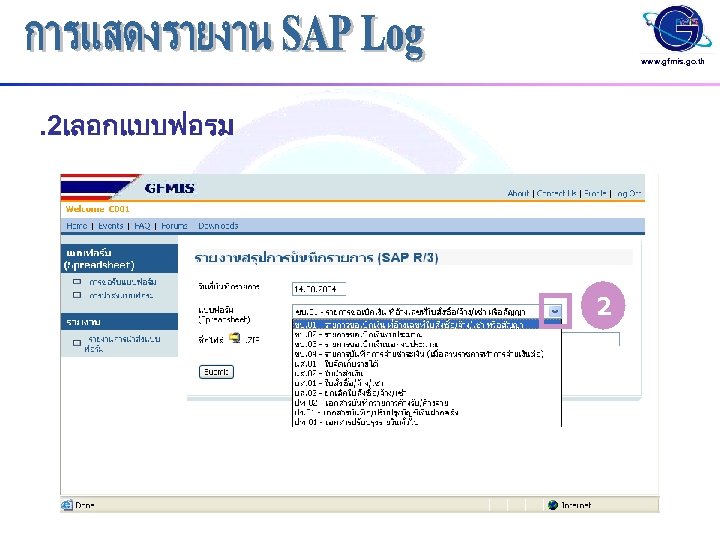The width and height of the screenshot is (720, 540).
Task: Edit the date field showing 14.10.2014
Action: point(319,289)
